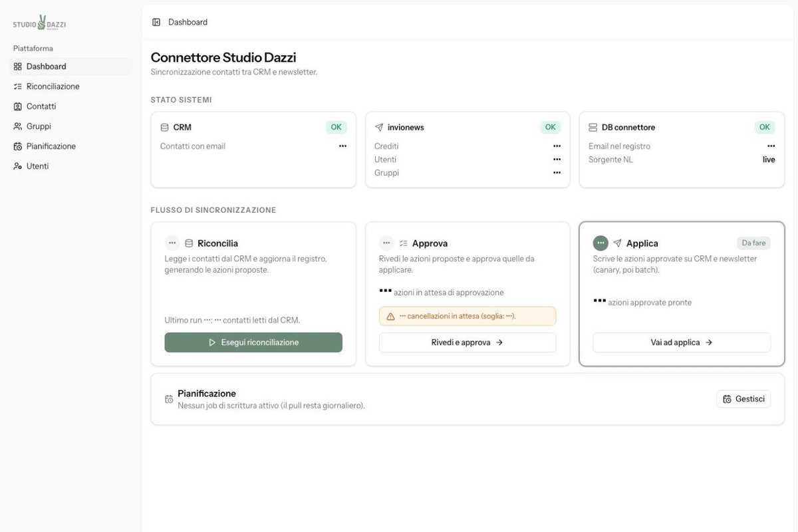Click the warning triangle in cancellazioni alert
The image size is (798, 532).
[x=390, y=317]
